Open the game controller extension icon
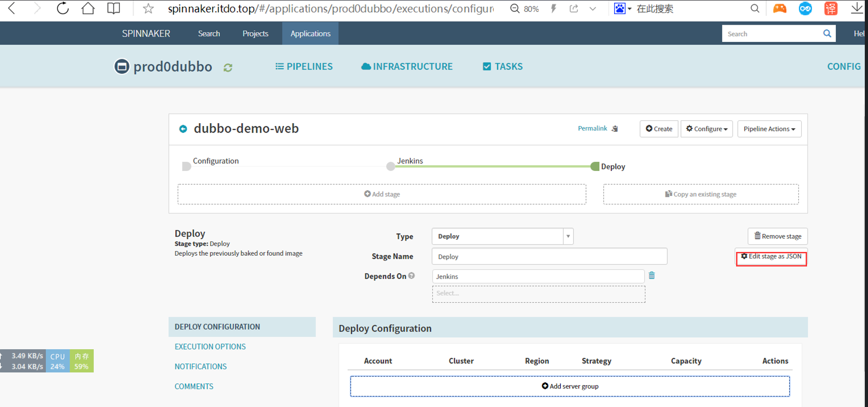Viewport: 868px width, 407px height. tap(780, 9)
